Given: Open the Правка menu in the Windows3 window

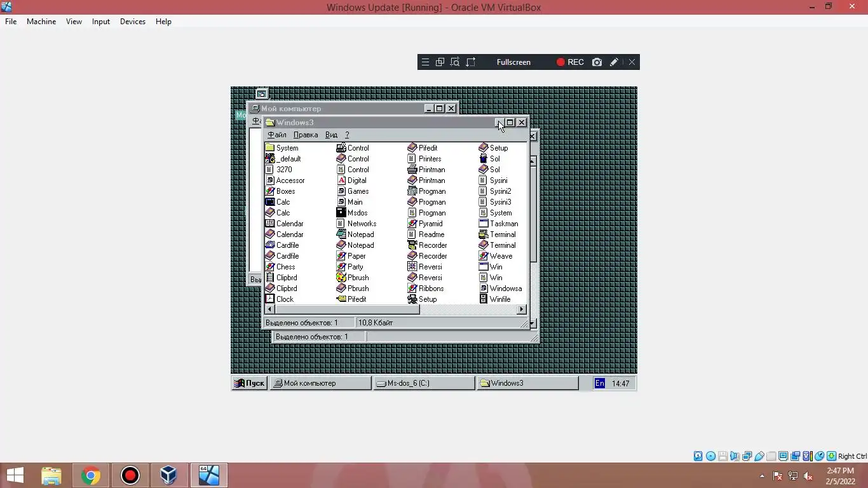Looking at the screenshot, I should click(x=306, y=135).
